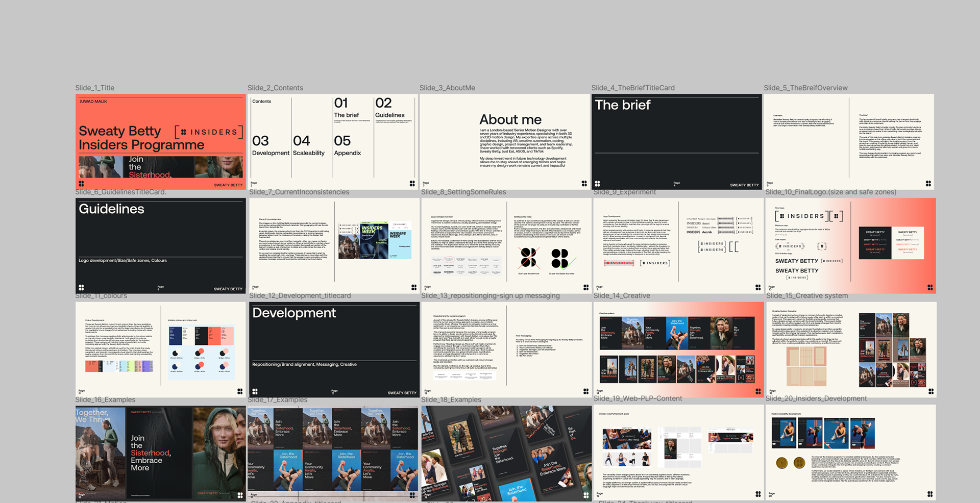980x503 pixels.
Task: Click the Development heading text
Action: pyautogui.click(x=294, y=313)
